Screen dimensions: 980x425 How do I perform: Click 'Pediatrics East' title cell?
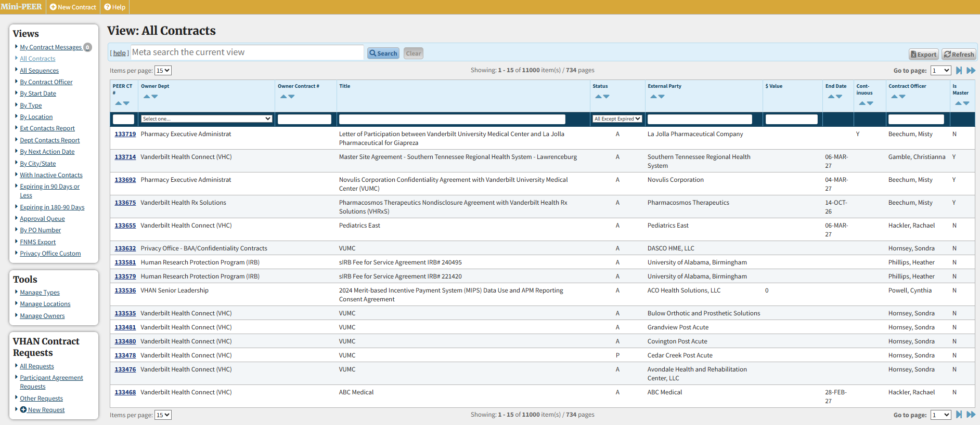click(x=359, y=225)
